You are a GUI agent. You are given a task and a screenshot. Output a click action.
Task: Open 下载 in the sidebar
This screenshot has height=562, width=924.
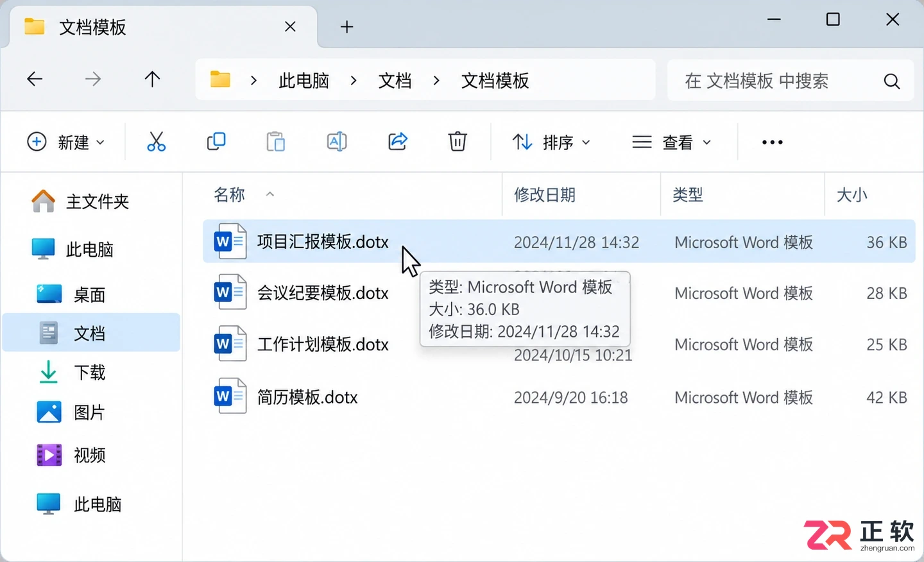coord(72,372)
